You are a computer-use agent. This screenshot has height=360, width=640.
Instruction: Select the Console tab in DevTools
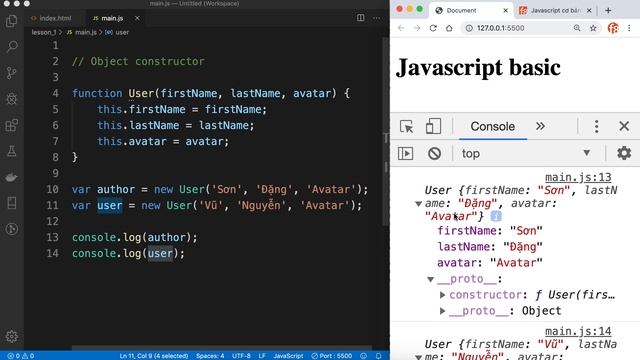tap(492, 127)
